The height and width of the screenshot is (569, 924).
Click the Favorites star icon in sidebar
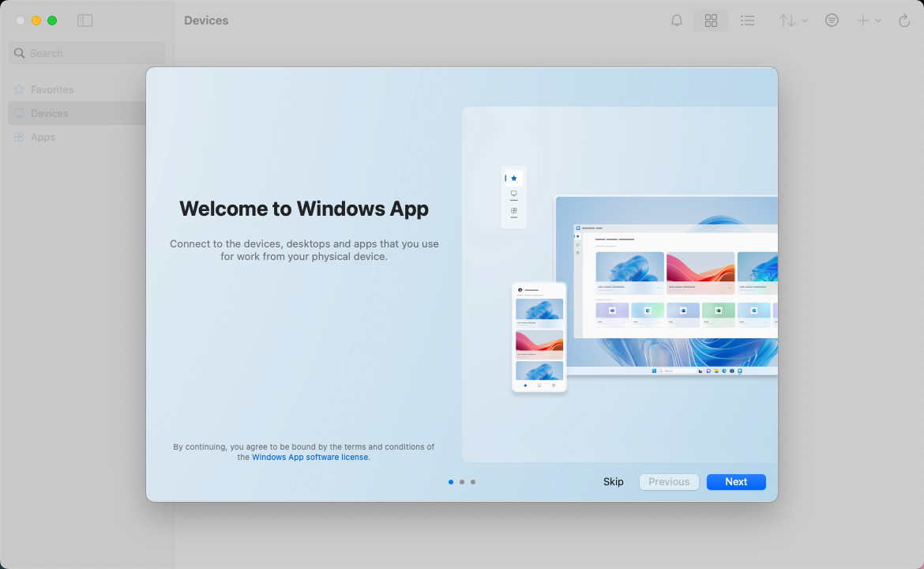pyautogui.click(x=19, y=89)
